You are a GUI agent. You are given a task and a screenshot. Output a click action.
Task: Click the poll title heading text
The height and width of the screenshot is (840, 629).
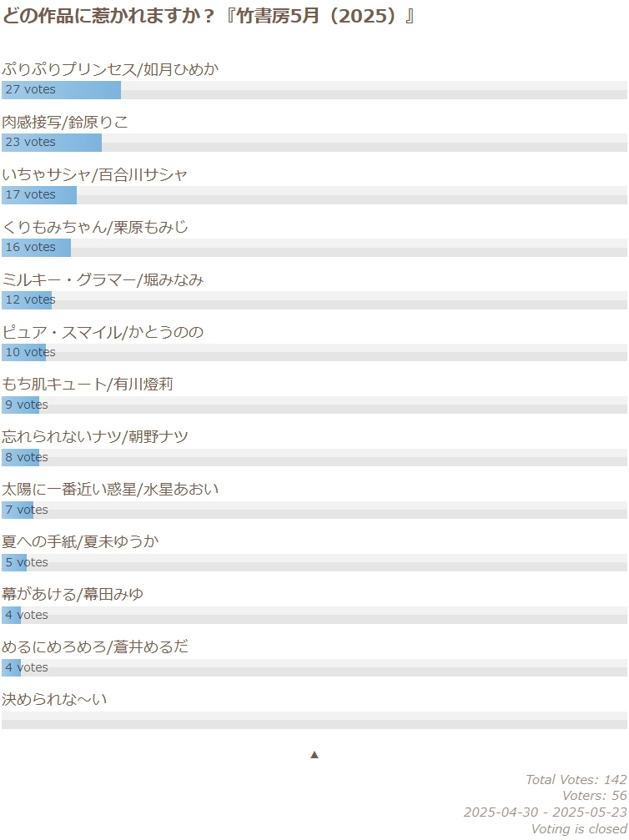(209, 17)
